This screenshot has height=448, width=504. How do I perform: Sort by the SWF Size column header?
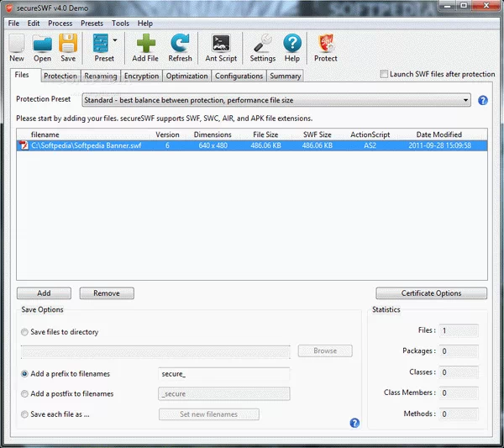tap(318, 134)
